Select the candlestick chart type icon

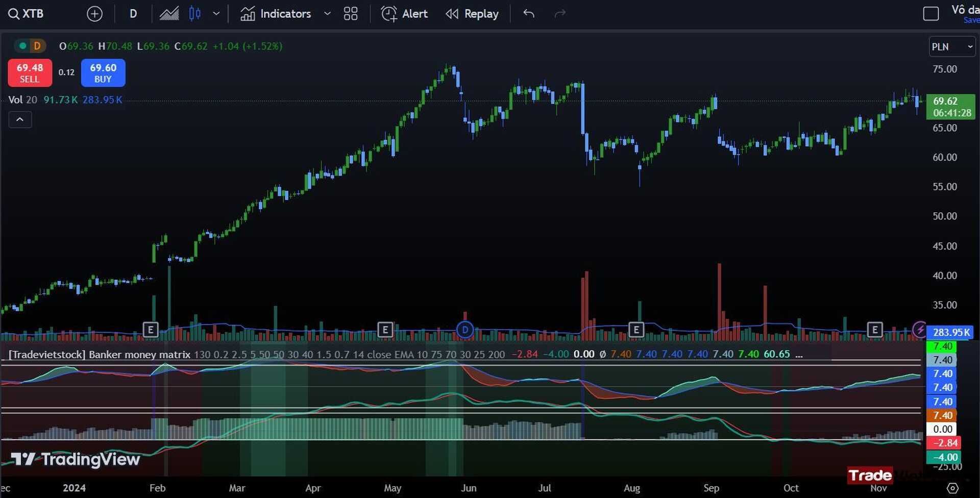pyautogui.click(x=194, y=14)
